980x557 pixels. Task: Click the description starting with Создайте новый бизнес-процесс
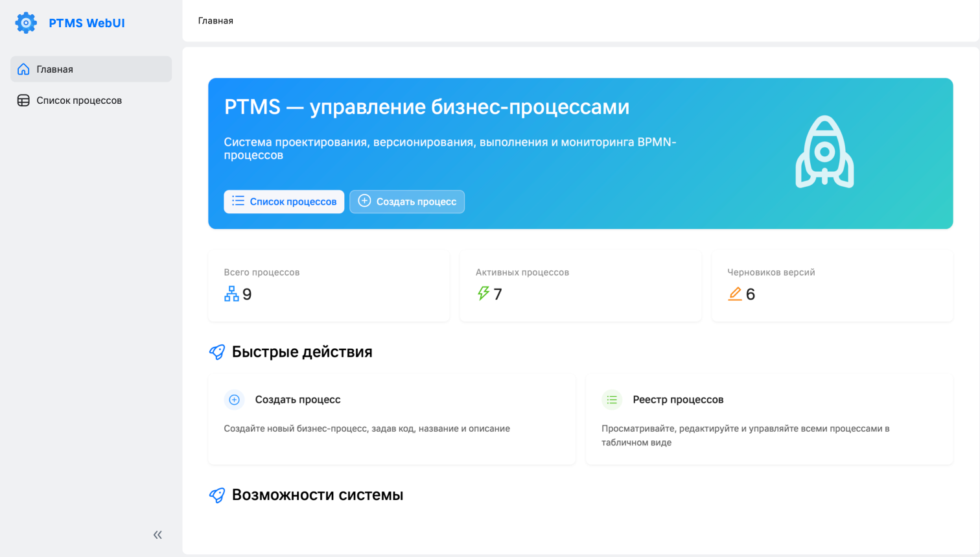pos(367,429)
